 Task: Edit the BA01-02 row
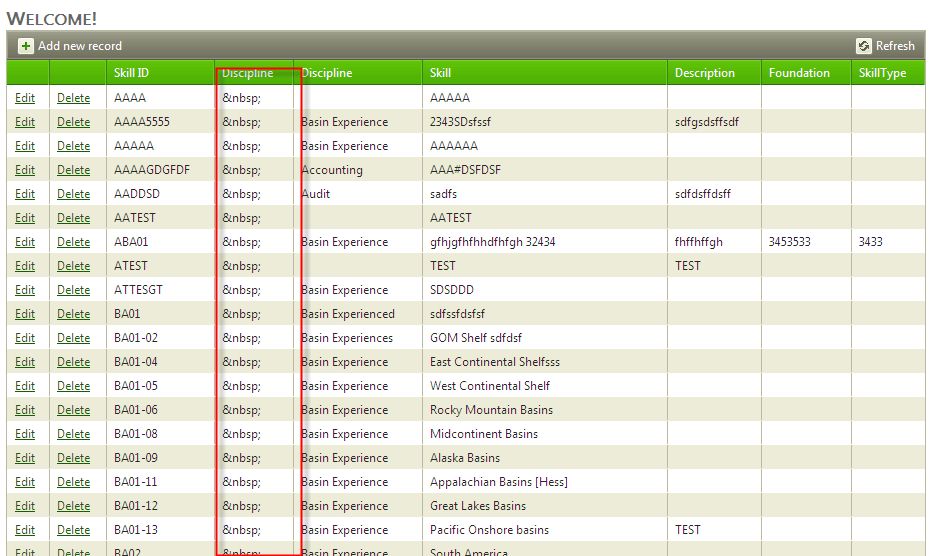25,338
